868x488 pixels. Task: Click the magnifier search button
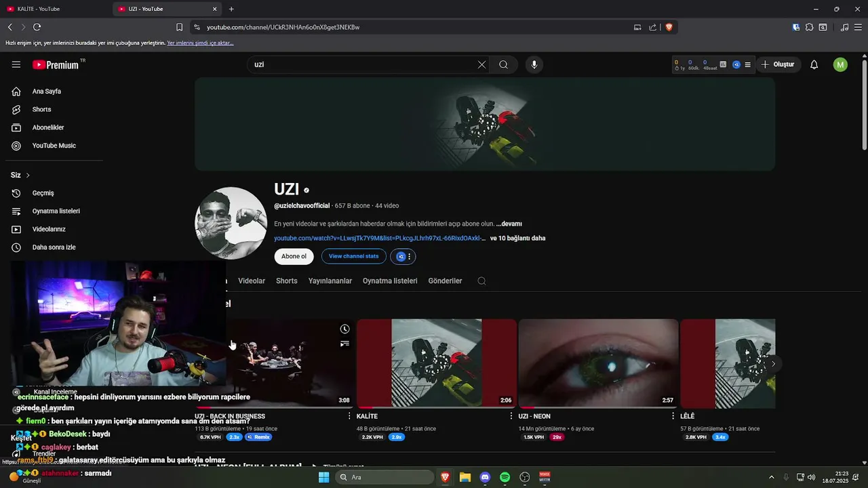503,64
